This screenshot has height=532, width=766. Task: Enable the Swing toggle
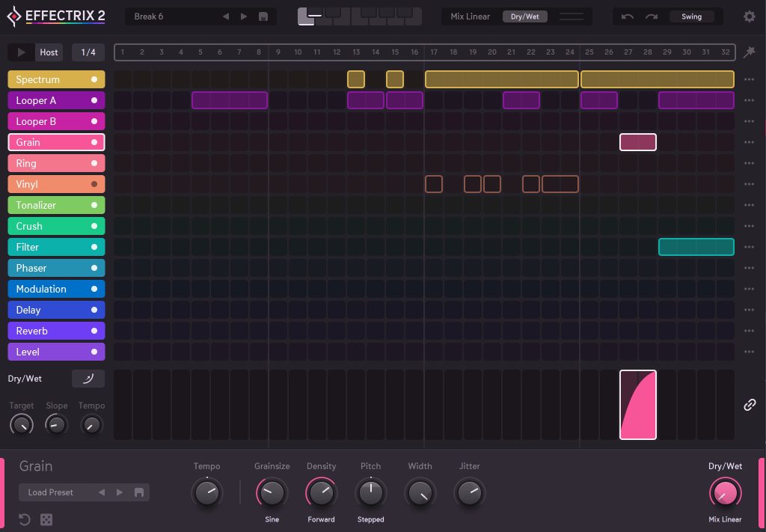pyautogui.click(x=691, y=16)
